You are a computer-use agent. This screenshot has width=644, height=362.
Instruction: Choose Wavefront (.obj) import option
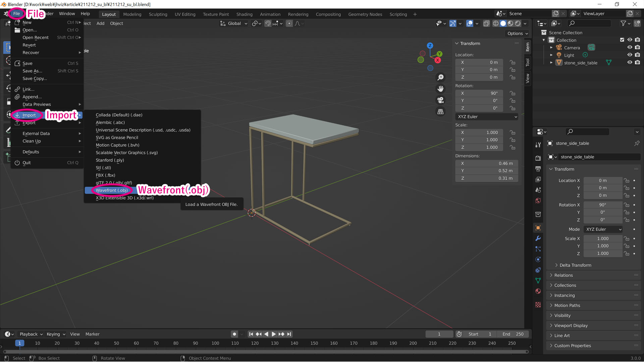[x=112, y=190]
